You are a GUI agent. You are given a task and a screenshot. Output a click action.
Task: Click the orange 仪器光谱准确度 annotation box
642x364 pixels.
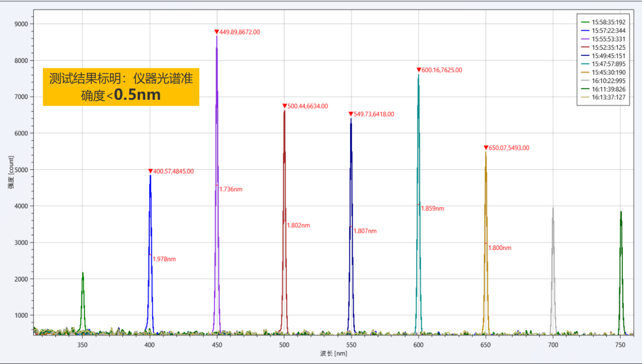(x=121, y=87)
